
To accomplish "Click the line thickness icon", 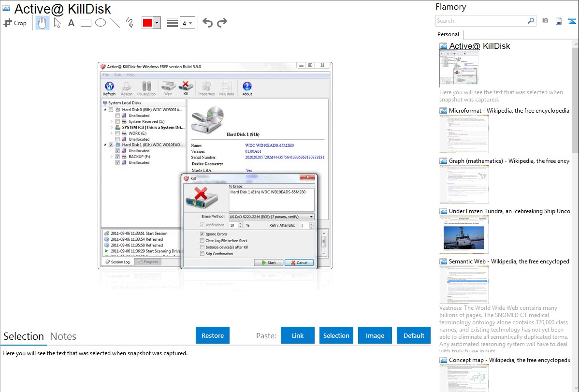I will pyautogui.click(x=173, y=23).
